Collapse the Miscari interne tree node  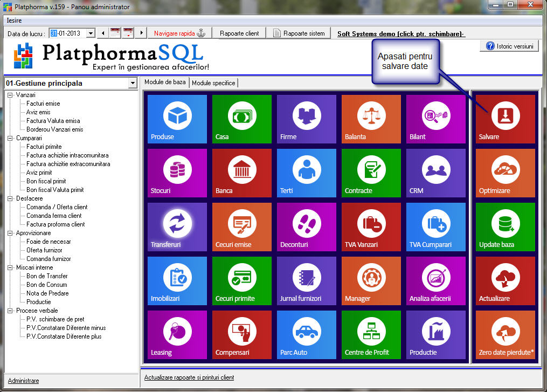pyautogui.click(x=10, y=267)
